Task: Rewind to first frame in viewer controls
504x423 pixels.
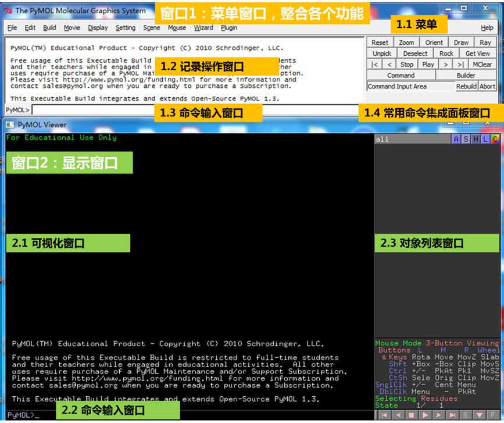Action: coord(384,415)
